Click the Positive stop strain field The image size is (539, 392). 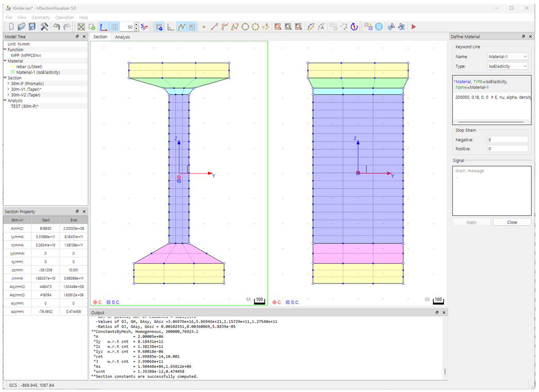click(508, 148)
